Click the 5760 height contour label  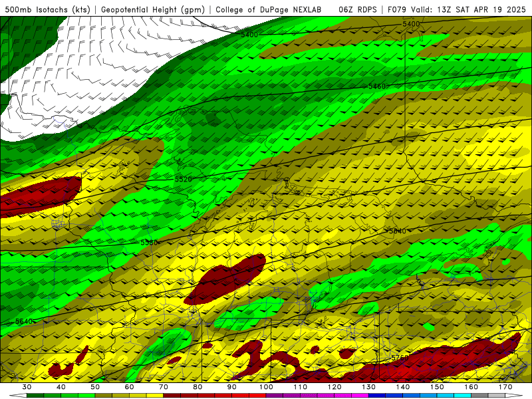(400, 358)
